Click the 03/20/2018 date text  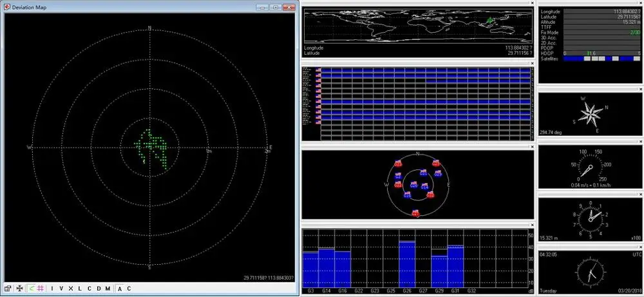click(x=629, y=291)
